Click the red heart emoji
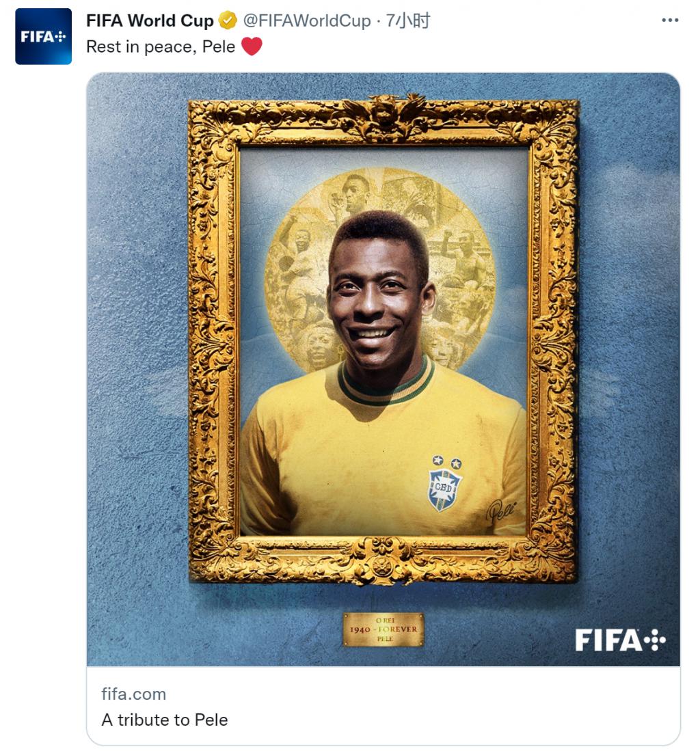Screen dimensions: 700x751 [x=252, y=46]
